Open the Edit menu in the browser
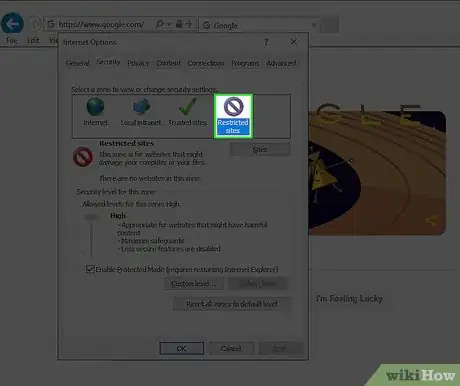460x386 pixels. 33,41
